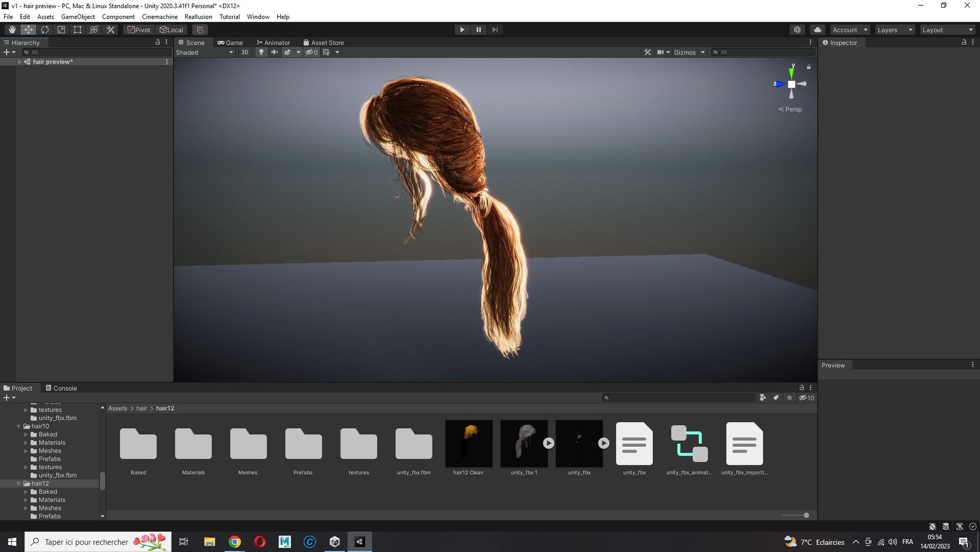Start Play mode with the Play button

click(x=462, y=30)
